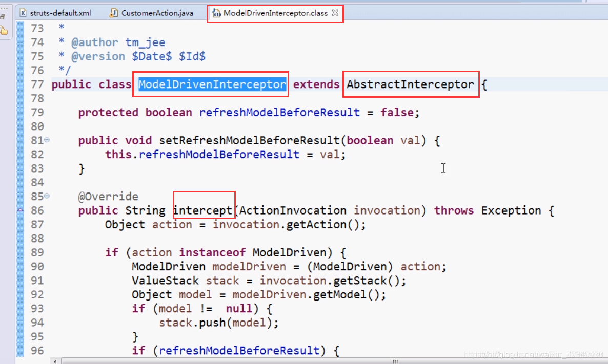608x364 pixels.
Task: Click setRefreshModelBeforeResult method name on line 81
Action: 249,140
